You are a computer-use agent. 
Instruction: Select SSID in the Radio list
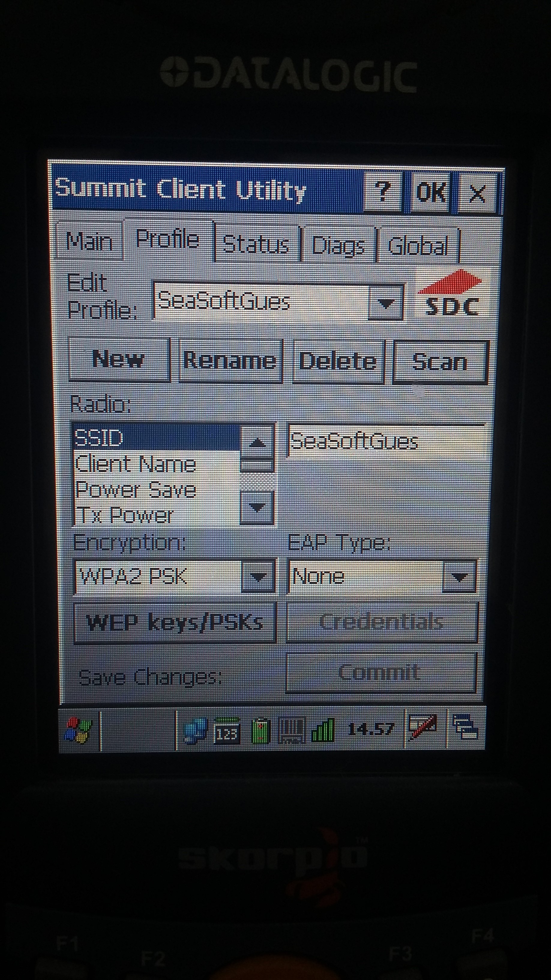pos(157,437)
